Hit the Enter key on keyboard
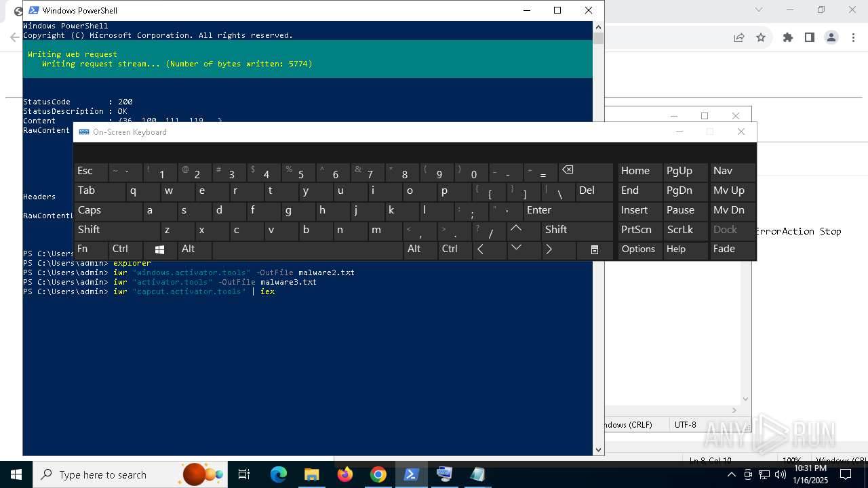868x488 pixels. pyautogui.click(x=568, y=211)
